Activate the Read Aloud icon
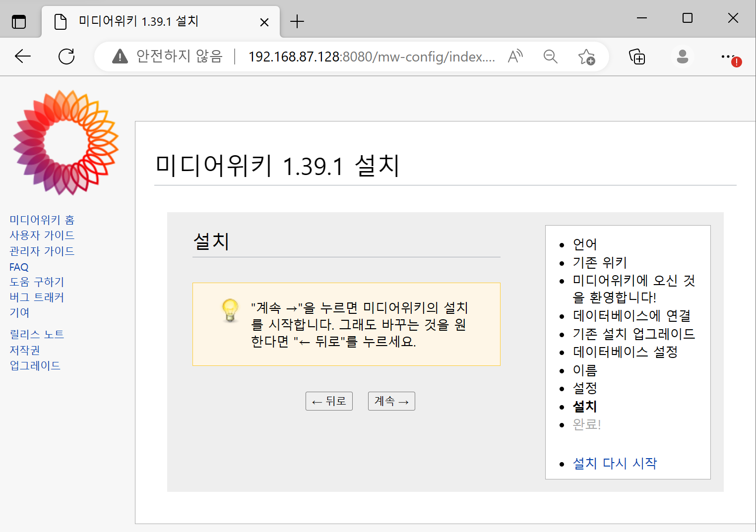 pos(515,57)
